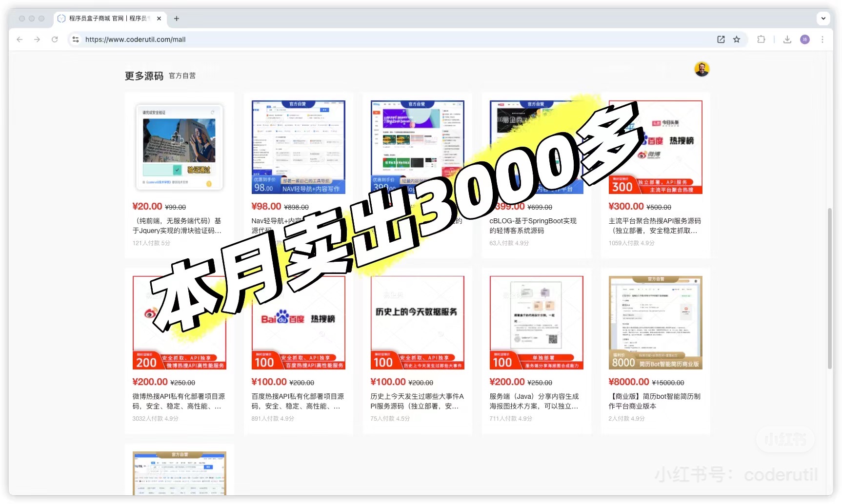Click the 121人付款 5分 sales text
Viewport: 842px width, 504px height.
[151, 243]
